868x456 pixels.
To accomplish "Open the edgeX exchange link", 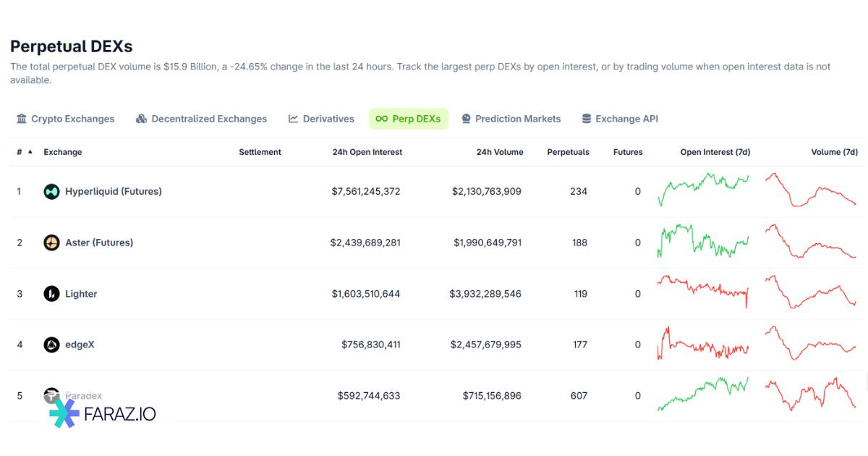I will pos(80,345).
